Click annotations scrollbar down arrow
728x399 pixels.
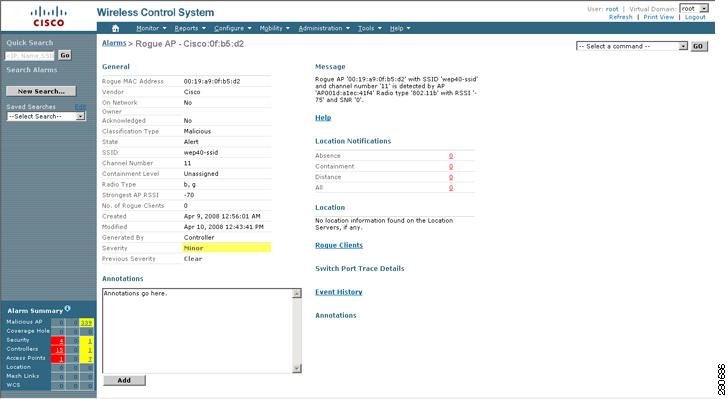297,368
